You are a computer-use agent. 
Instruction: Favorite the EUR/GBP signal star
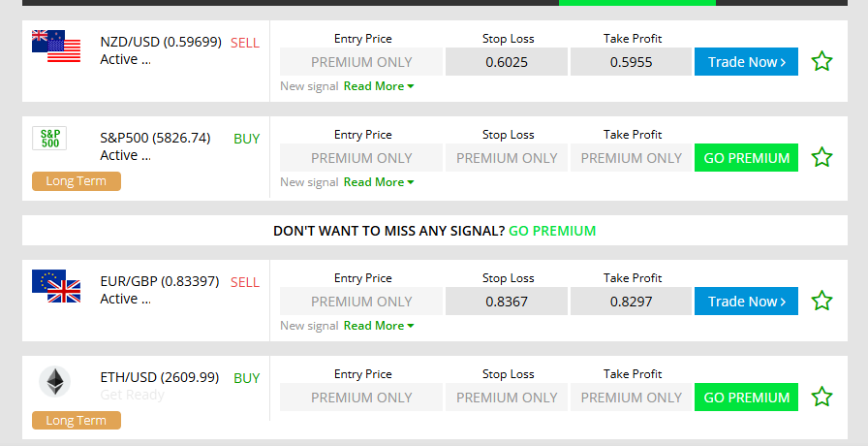tap(821, 302)
